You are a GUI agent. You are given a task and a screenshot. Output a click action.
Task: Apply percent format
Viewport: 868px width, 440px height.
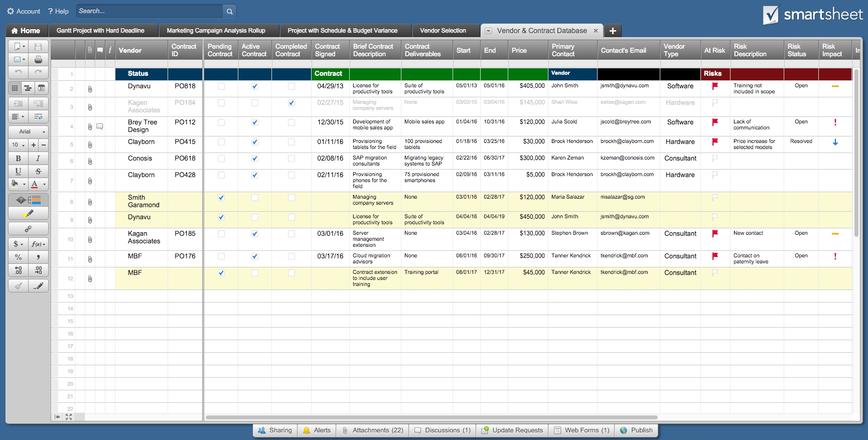pos(18,257)
